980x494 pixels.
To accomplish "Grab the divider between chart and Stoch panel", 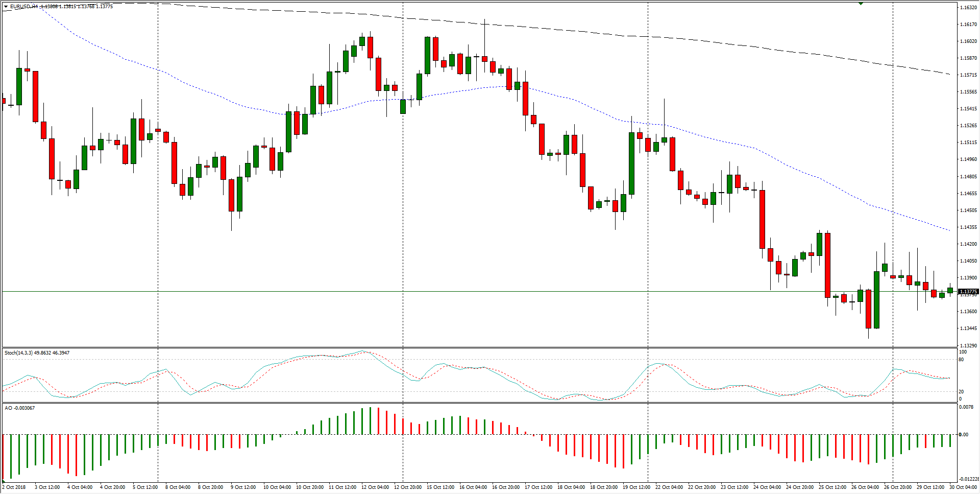I will click(x=480, y=348).
